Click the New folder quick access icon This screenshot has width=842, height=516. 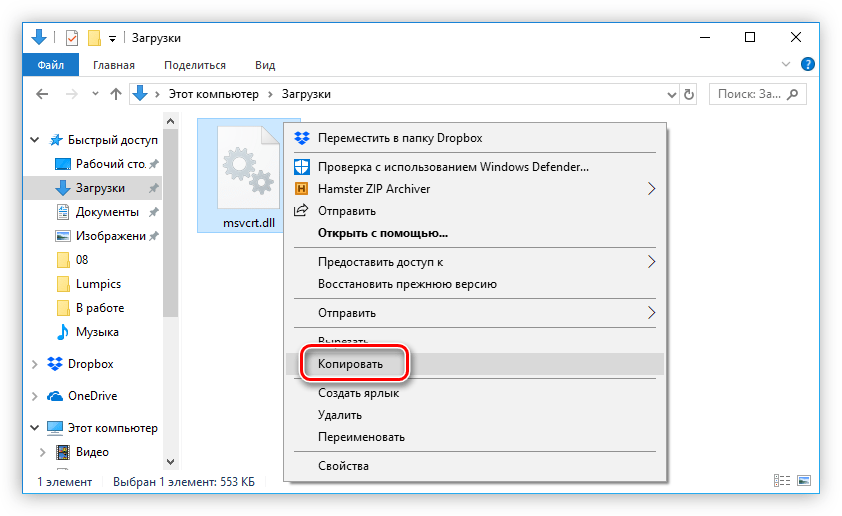click(x=94, y=38)
